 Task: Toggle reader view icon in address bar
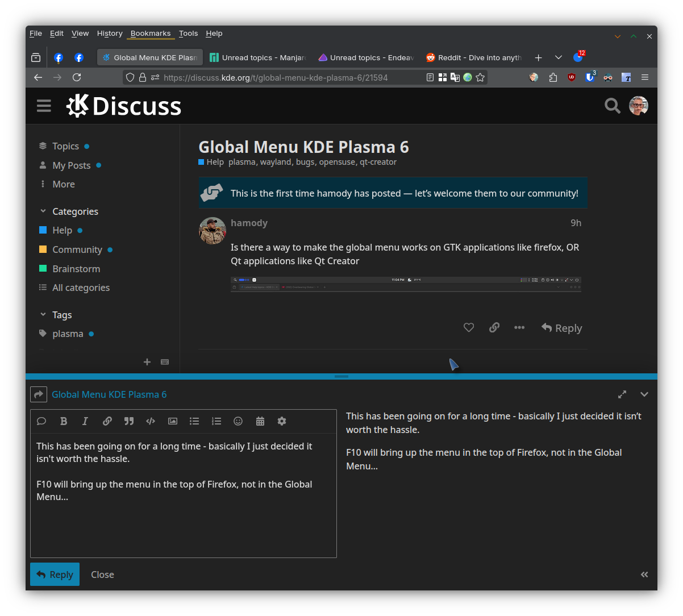tap(430, 77)
